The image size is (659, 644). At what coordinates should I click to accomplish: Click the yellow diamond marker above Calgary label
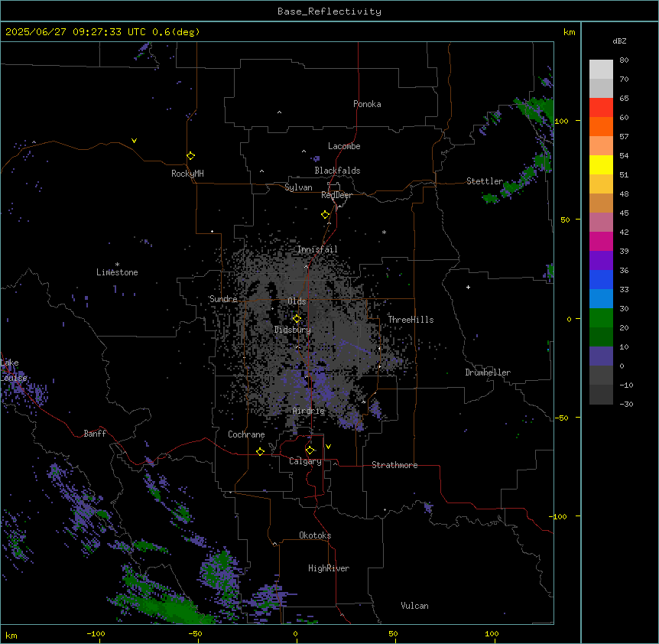click(x=310, y=450)
